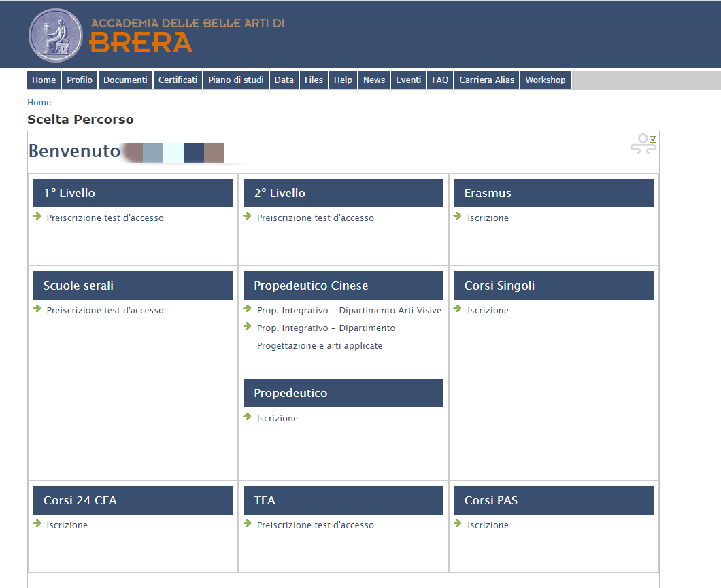Go to the News menu
Screen dimensions: 721x588
374,80
